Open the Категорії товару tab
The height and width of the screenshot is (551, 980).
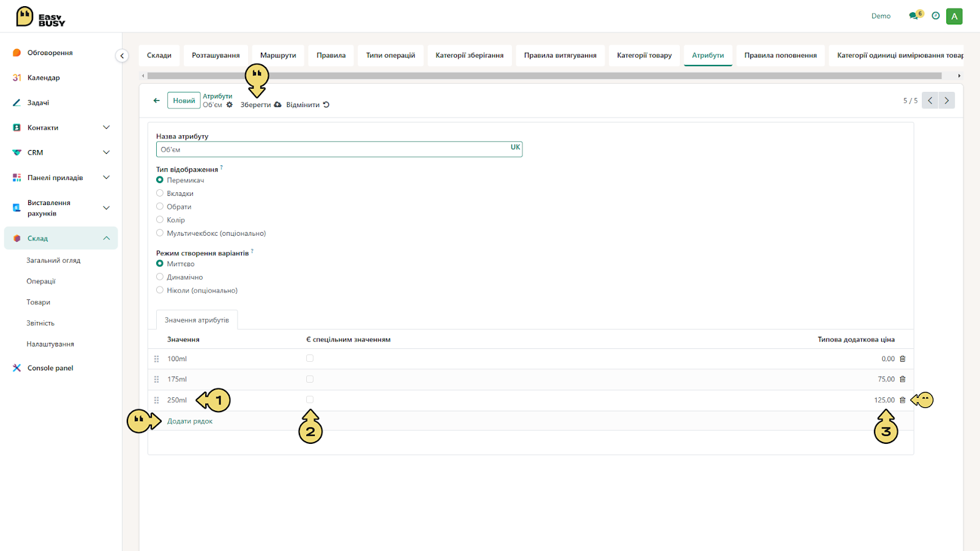(x=644, y=55)
